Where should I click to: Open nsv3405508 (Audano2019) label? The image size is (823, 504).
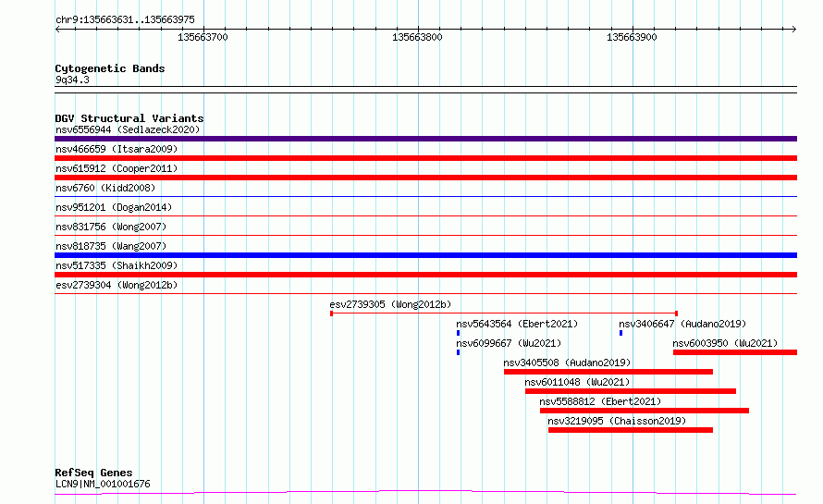coord(567,363)
